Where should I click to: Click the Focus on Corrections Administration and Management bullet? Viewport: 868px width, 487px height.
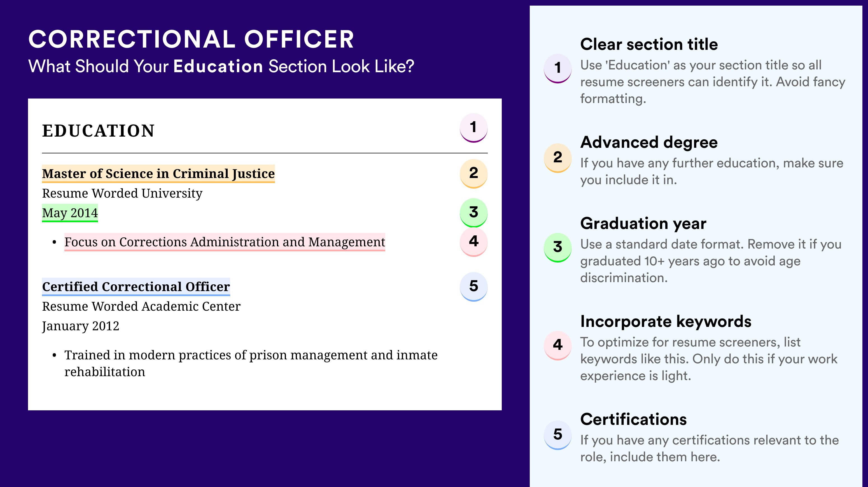(224, 242)
